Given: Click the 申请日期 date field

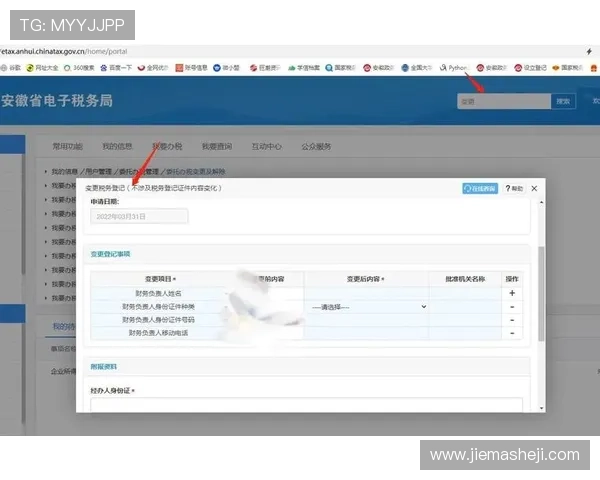Looking at the screenshot, I should [x=139, y=217].
